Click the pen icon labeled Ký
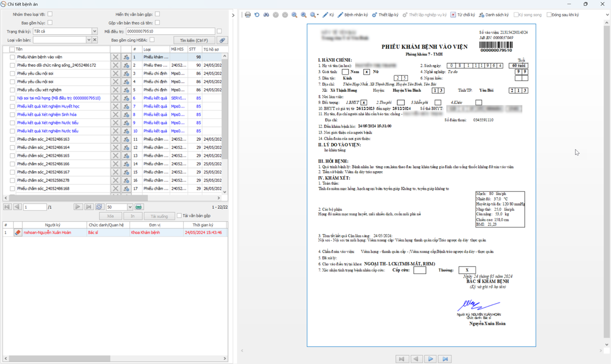This screenshot has height=364, width=611. (x=328, y=15)
